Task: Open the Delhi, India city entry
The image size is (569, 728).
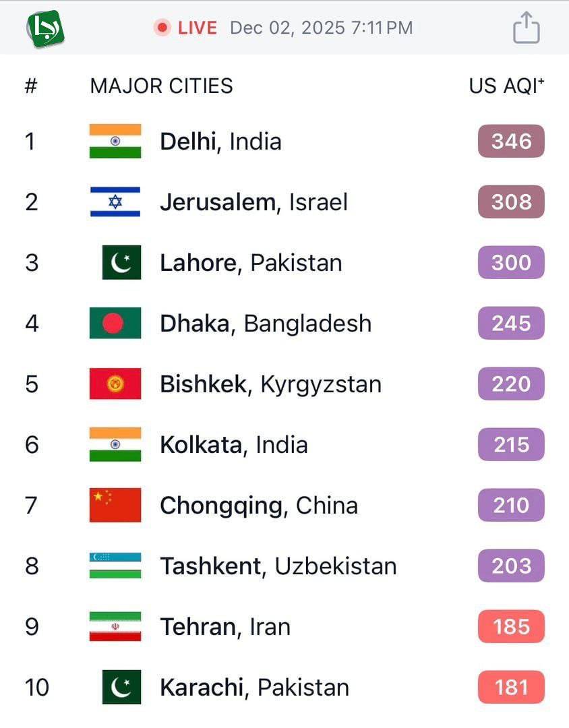Action: click(220, 142)
